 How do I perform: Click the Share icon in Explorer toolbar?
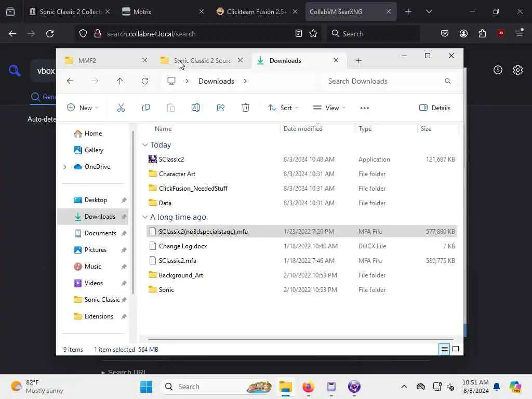click(220, 108)
